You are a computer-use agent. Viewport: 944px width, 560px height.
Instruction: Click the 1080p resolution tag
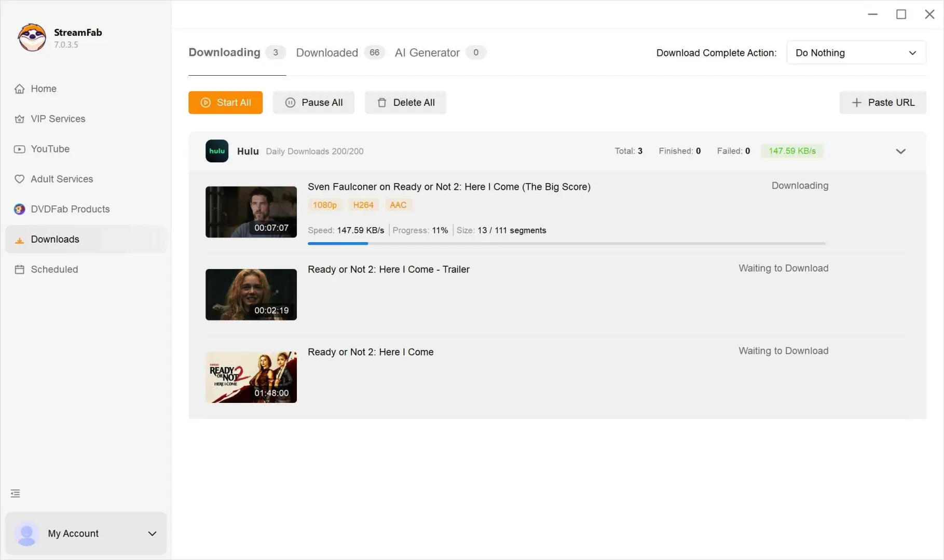(x=325, y=205)
